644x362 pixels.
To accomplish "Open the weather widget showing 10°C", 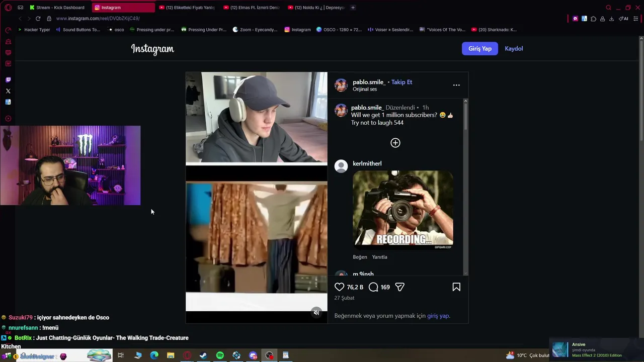I will pyautogui.click(x=527, y=355).
